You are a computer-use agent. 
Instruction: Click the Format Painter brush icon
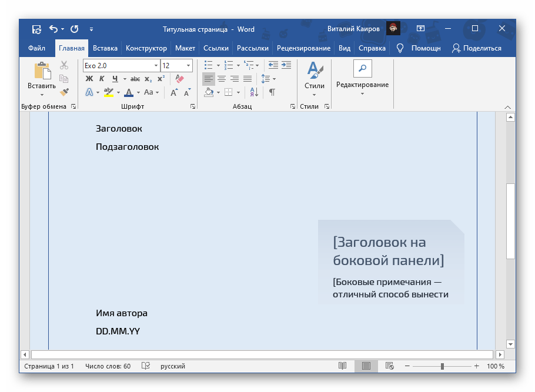point(64,92)
